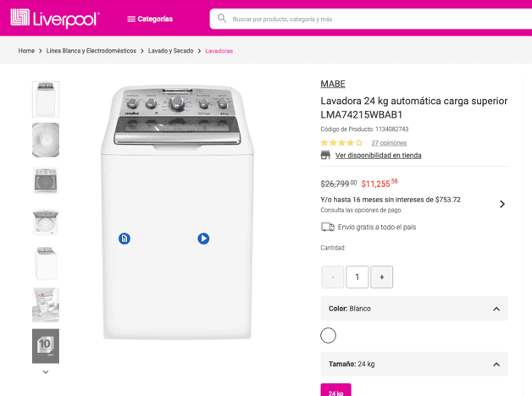Select the white color swatch

328,335
